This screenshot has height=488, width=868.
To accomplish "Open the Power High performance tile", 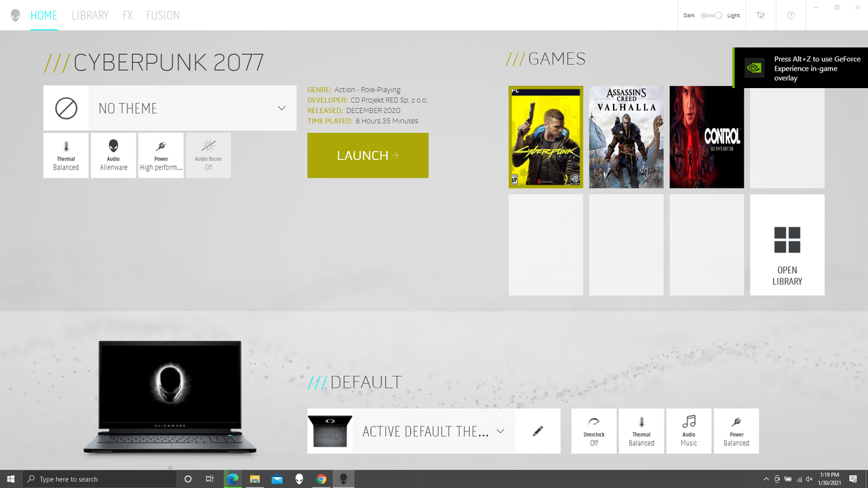I will (x=161, y=155).
